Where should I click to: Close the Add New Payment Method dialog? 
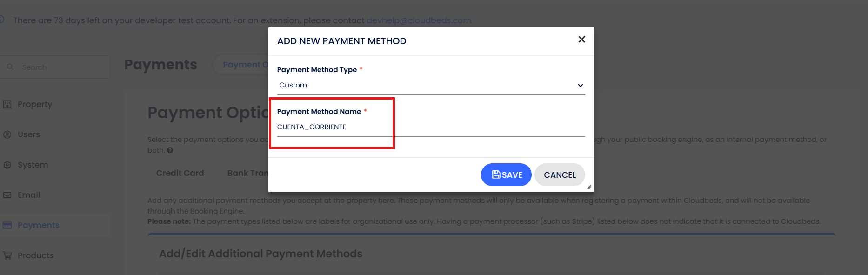(581, 40)
